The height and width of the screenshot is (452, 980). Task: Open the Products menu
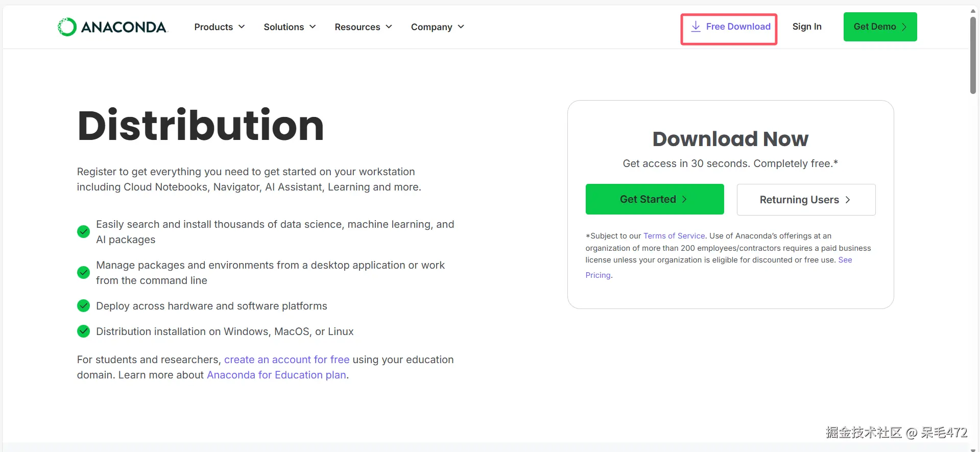click(x=220, y=27)
